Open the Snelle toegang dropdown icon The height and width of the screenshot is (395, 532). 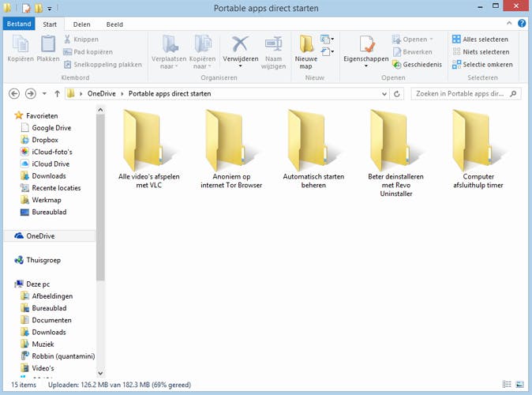(x=327, y=52)
